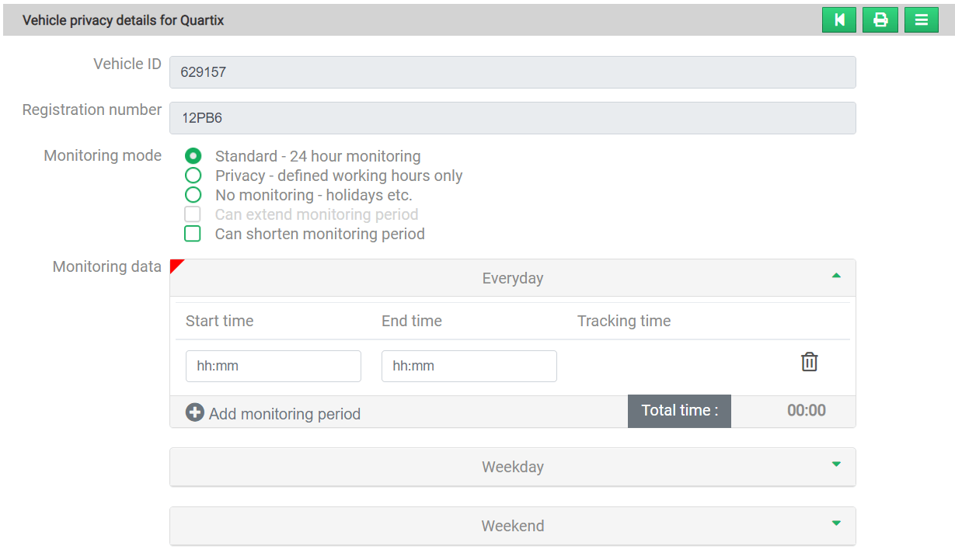Image resolution: width=955 pixels, height=560 pixels.
Task: Select No monitoring for holidays
Action: (x=192, y=194)
